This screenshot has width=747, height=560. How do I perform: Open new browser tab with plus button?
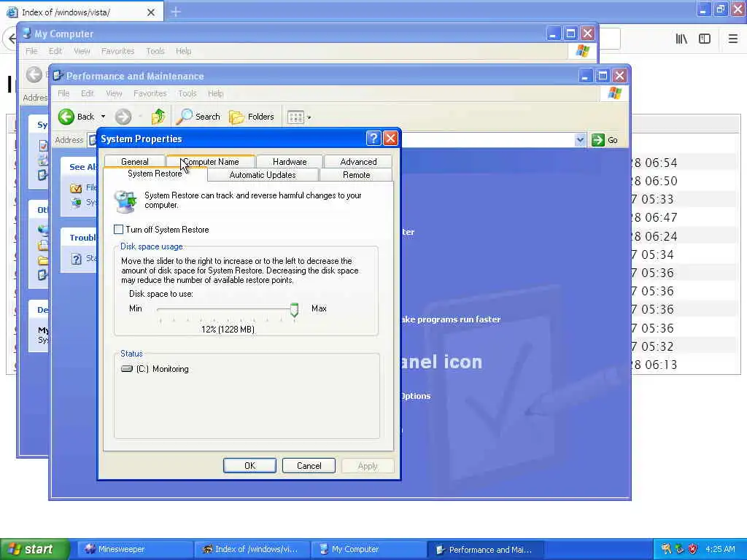176,12
